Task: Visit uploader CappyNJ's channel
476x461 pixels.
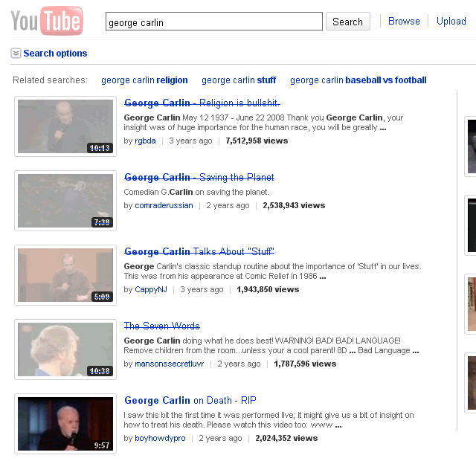Action: [x=151, y=289]
